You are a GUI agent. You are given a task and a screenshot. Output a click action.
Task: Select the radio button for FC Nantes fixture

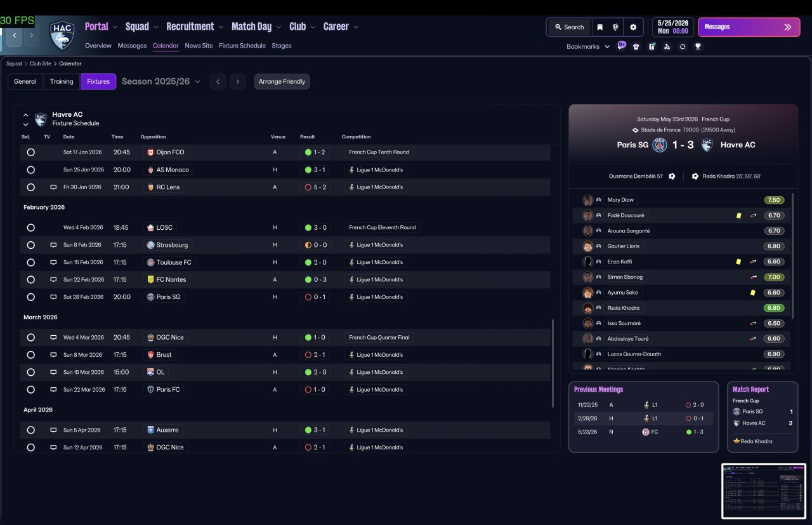30,279
